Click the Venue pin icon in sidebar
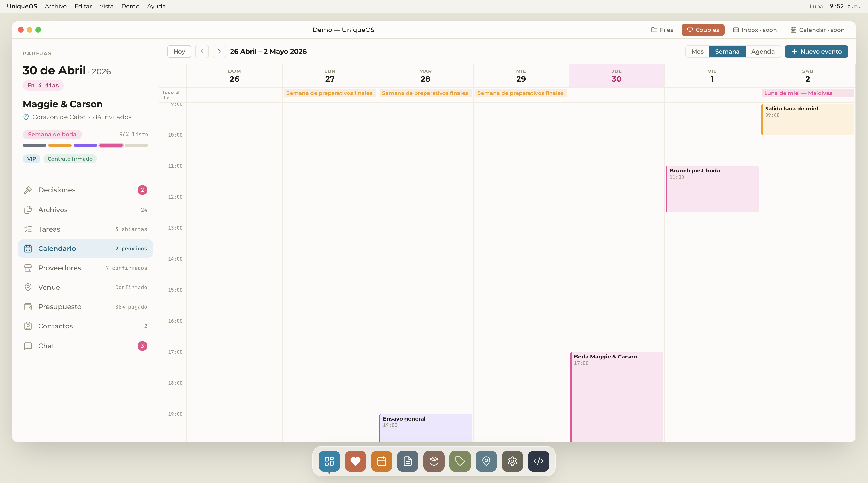 click(x=28, y=287)
